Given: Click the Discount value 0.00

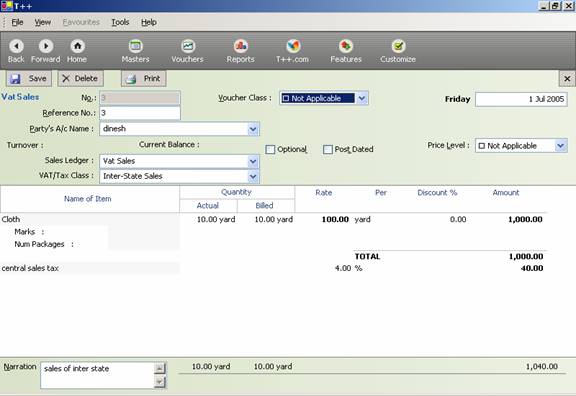Looking at the screenshot, I should pyautogui.click(x=458, y=219).
